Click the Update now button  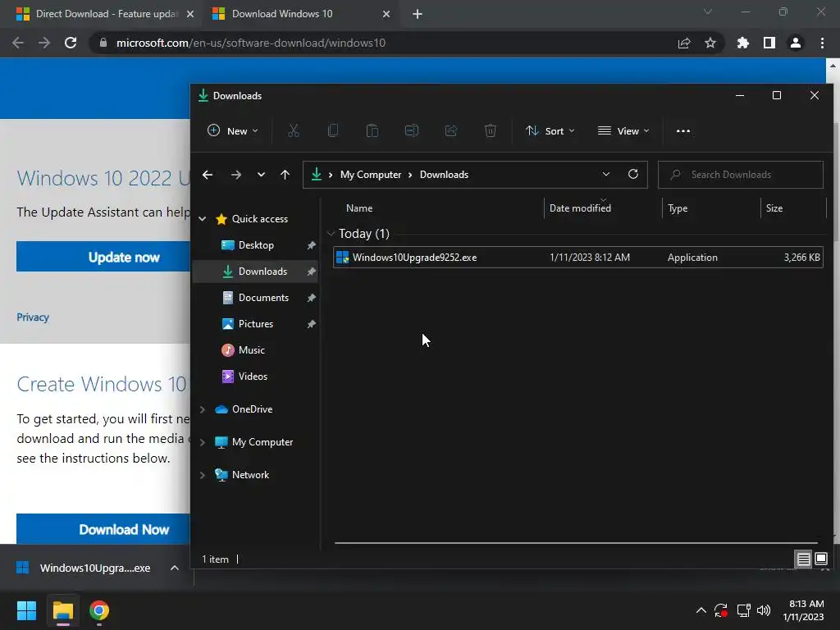[103, 257]
